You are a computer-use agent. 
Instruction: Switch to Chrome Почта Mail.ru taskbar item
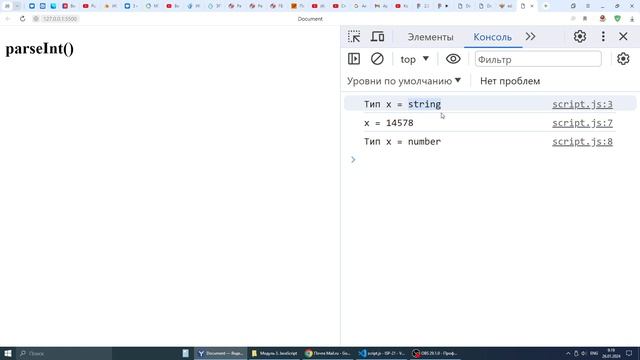pyautogui.click(x=328, y=353)
